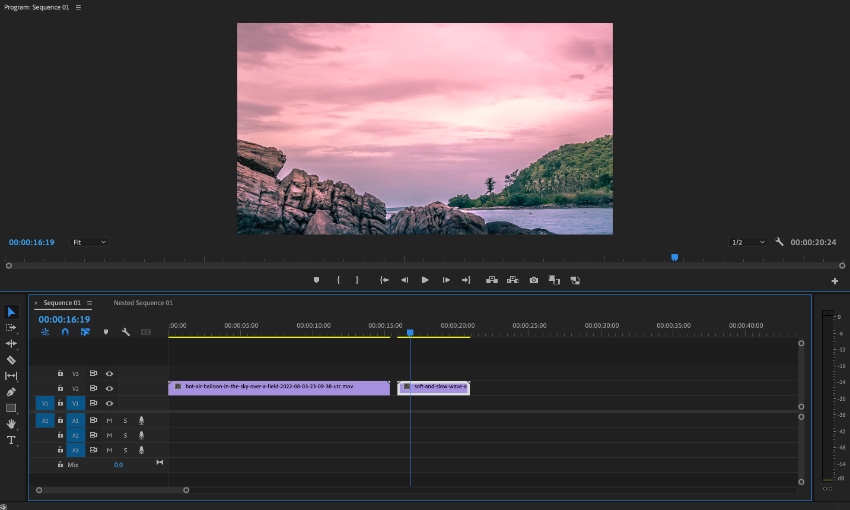This screenshot has height=510, width=850.
Task: Step back one frame
Action: click(x=404, y=280)
